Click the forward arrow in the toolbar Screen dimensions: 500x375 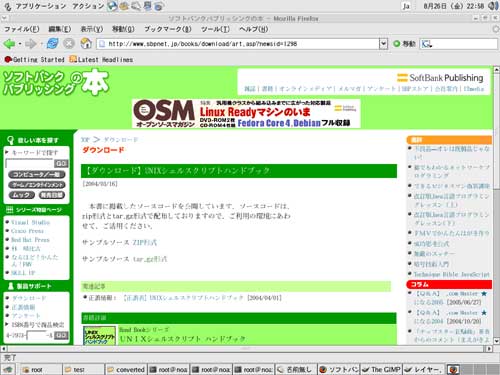click(31, 44)
